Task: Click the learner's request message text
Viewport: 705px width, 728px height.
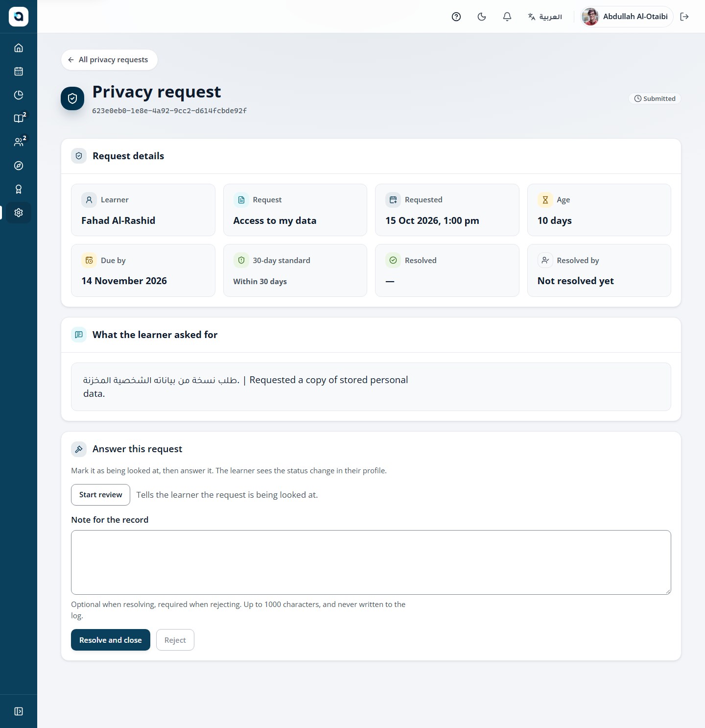Action: click(x=246, y=387)
